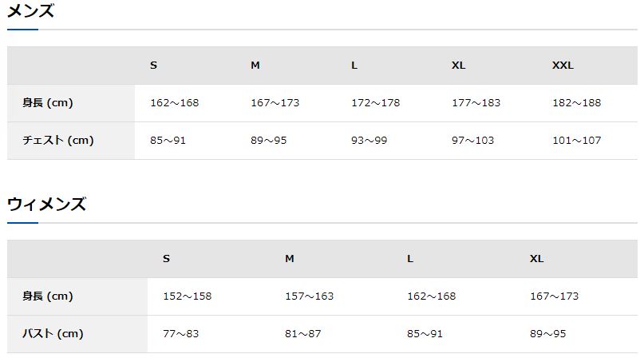Click the メンズ section heading
The height and width of the screenshot is (362, 644).
(x=31, y=11)
